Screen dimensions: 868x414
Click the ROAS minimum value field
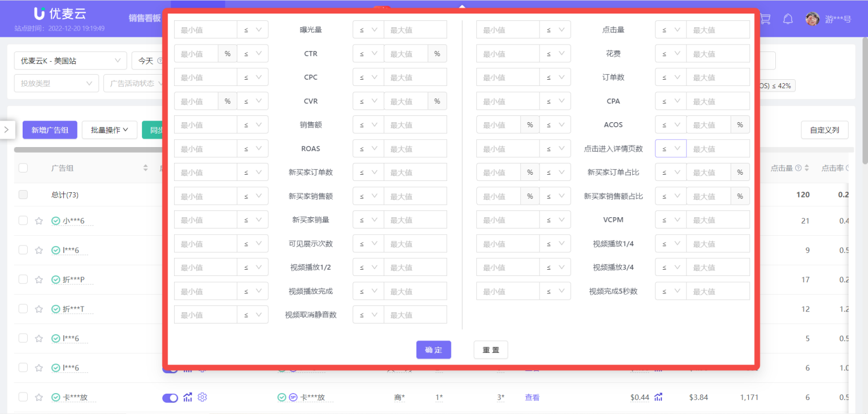coord(206,148)
